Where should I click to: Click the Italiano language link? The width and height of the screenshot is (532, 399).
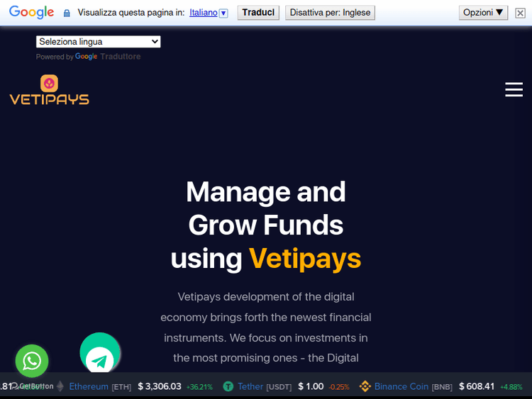coord(204,13)
